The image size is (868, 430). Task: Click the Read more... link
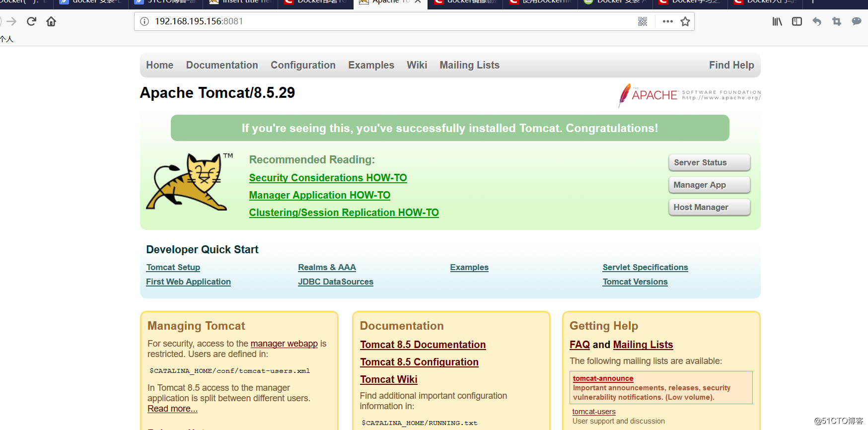tap(172, 409)
